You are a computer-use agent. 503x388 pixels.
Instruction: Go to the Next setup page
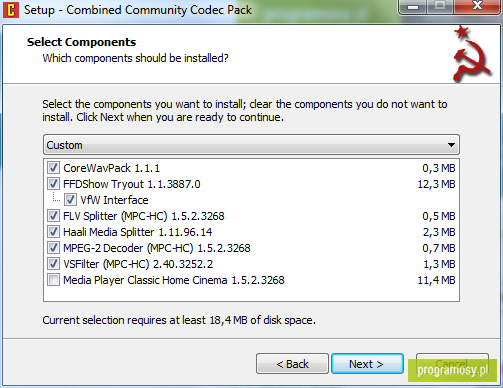pos(367,364)
